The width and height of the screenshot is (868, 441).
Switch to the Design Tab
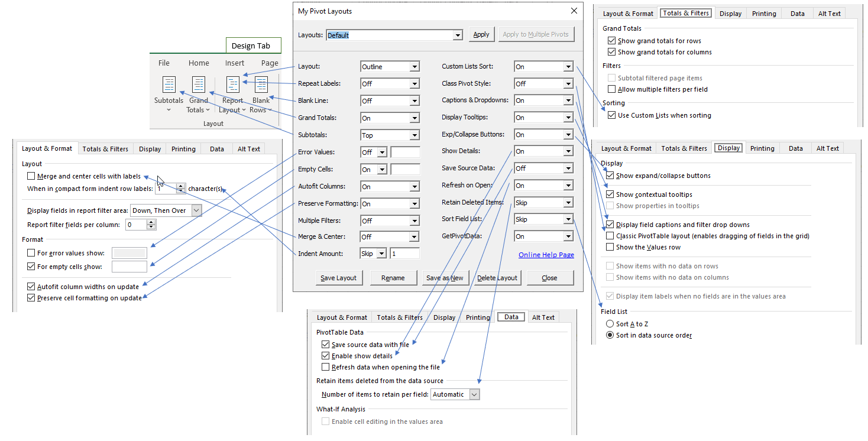(251, 46)
